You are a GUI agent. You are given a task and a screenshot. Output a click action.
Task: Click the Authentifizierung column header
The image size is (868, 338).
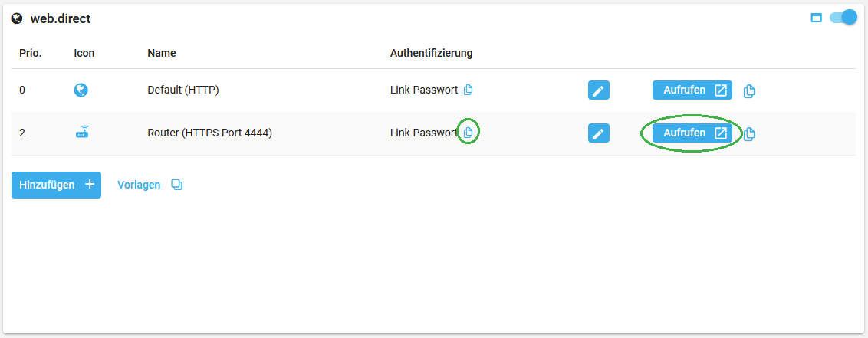(431, 53)
